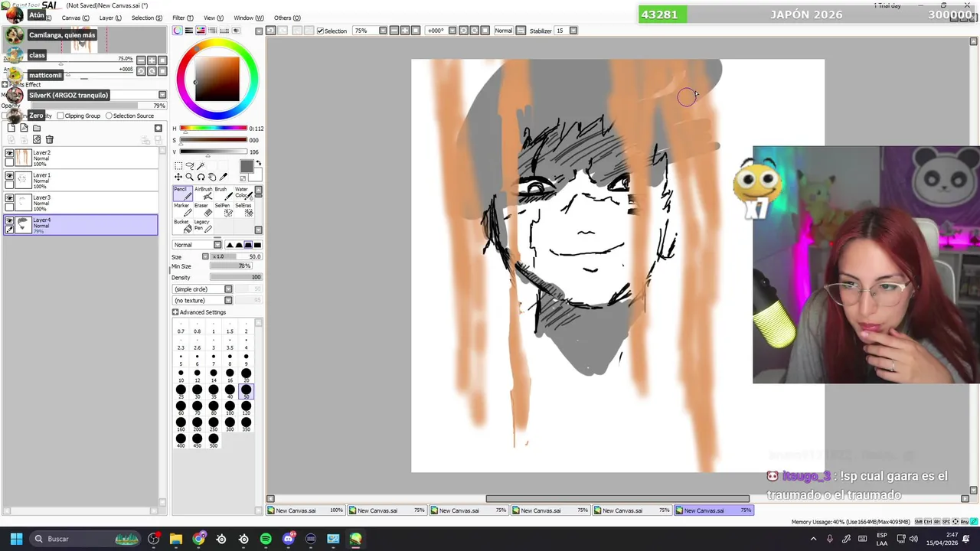Pick the Move layer tool

(178, 177)
